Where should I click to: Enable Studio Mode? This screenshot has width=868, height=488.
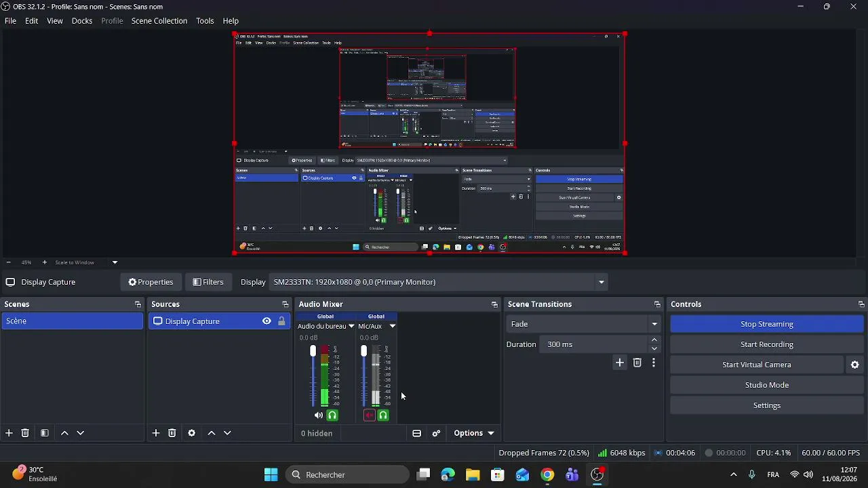[x=767, y=385]
